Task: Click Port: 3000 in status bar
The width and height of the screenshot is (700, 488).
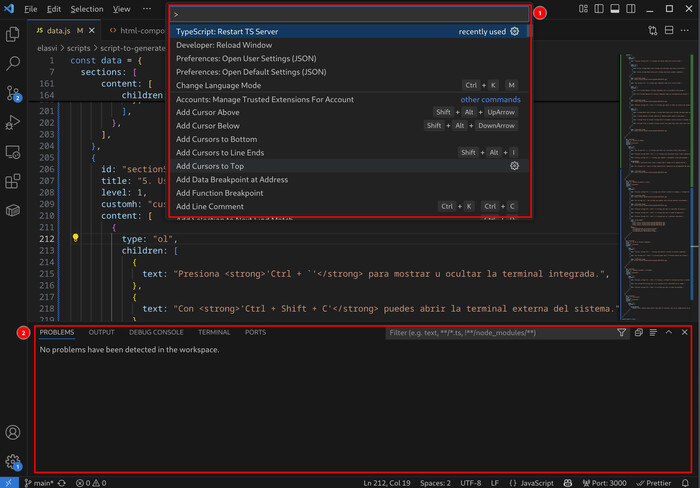Action: (604, 483)
